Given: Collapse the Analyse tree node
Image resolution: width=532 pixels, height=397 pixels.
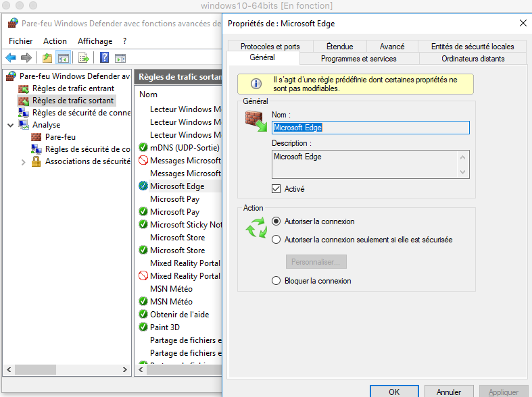Looking at the screenshot, I should click(x=11, y=125).
